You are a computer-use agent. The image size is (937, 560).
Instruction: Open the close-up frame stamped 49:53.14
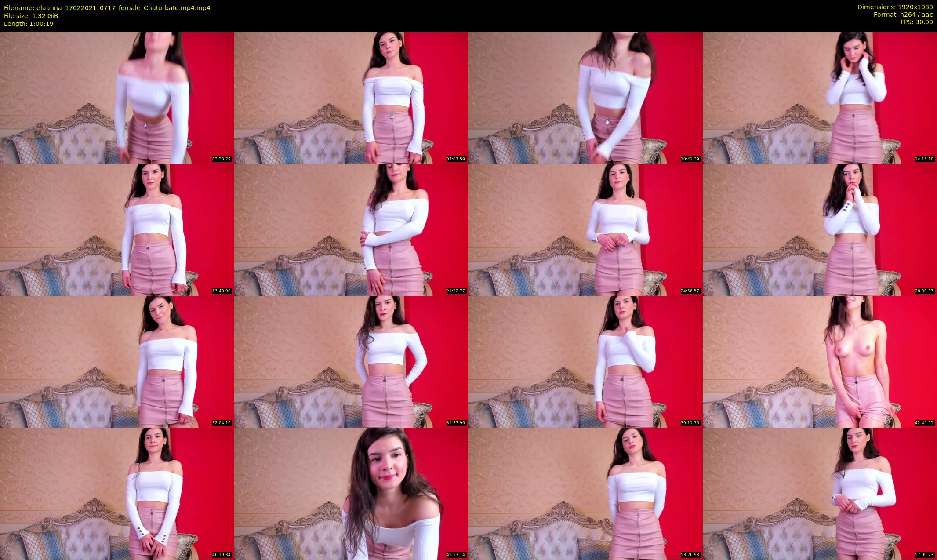351,493
